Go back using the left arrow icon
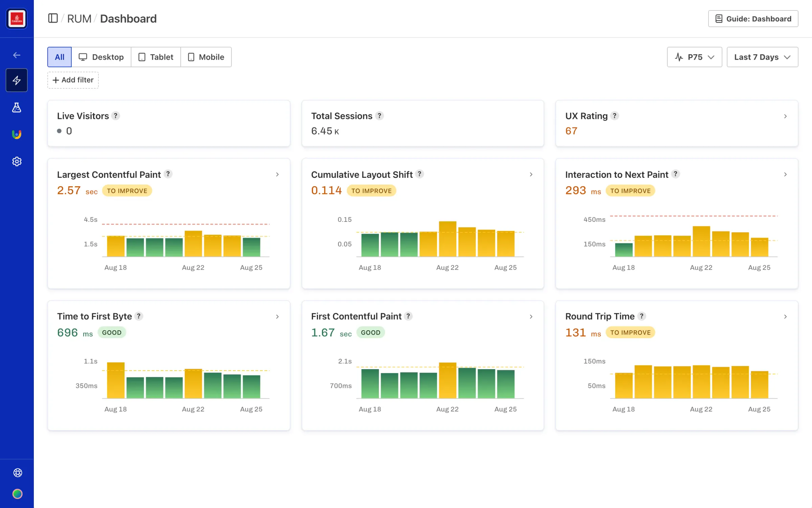Screen dimensions: 812x508 click(17, 55)
